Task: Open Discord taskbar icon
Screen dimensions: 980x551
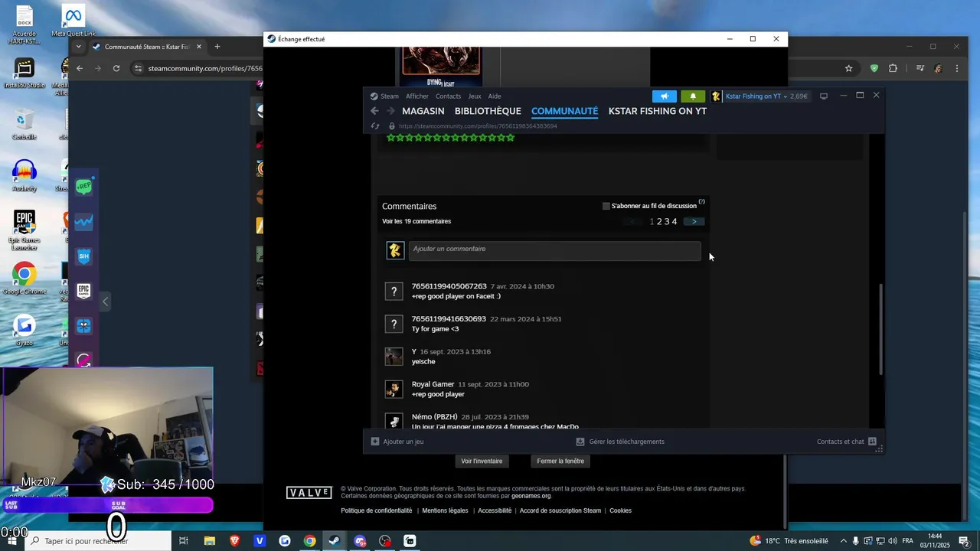Action: point(360,541)
